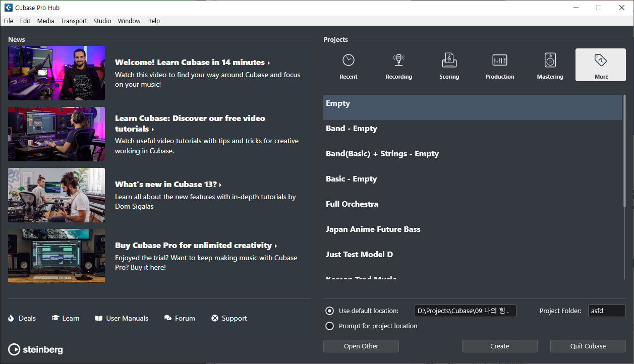The width and height of the screenshot is (634, 364).
Task: Click the Quit Cubase button
Action: pos(588,346)
